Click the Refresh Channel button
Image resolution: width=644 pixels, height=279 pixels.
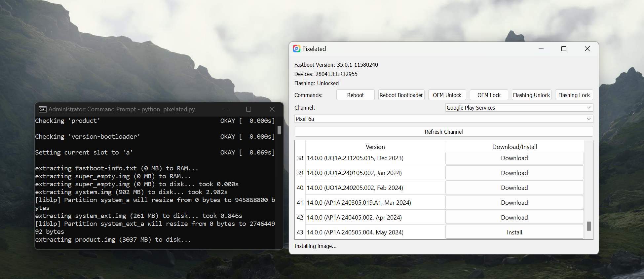[x=444, y=132]
